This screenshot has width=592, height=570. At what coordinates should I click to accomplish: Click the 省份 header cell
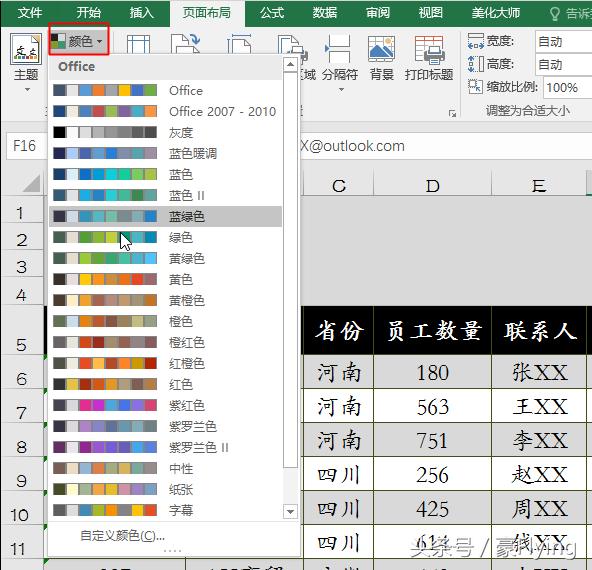pos(338,330)
